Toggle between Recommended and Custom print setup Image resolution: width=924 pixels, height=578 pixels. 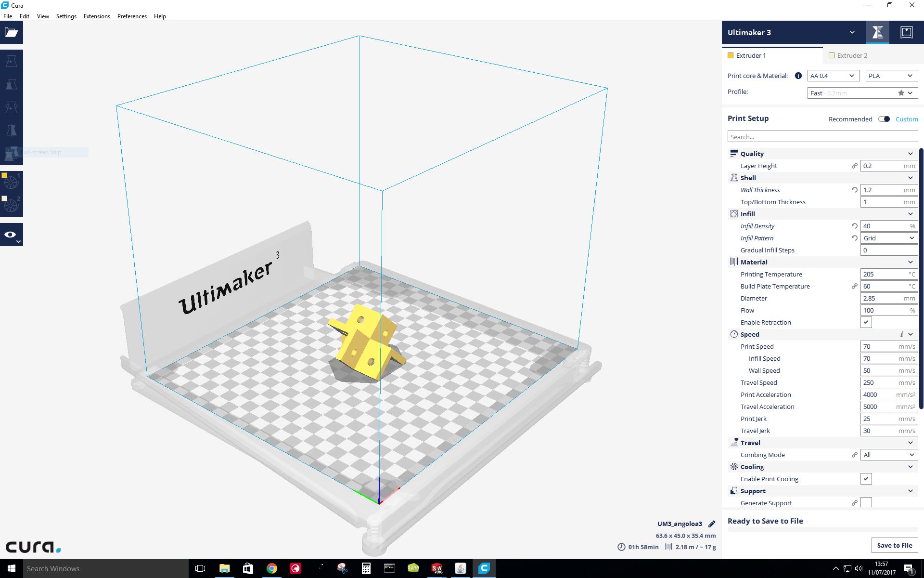click(x=884, y=119)
